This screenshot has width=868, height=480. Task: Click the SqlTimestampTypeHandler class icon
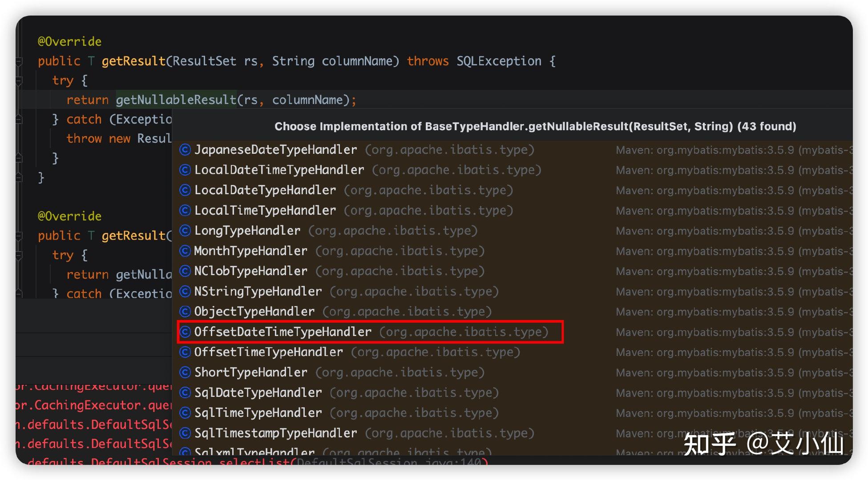[185, 433]
